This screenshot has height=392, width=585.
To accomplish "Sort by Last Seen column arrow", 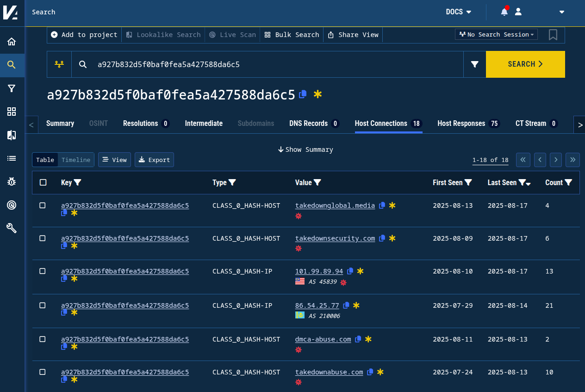I will point(529,184).
